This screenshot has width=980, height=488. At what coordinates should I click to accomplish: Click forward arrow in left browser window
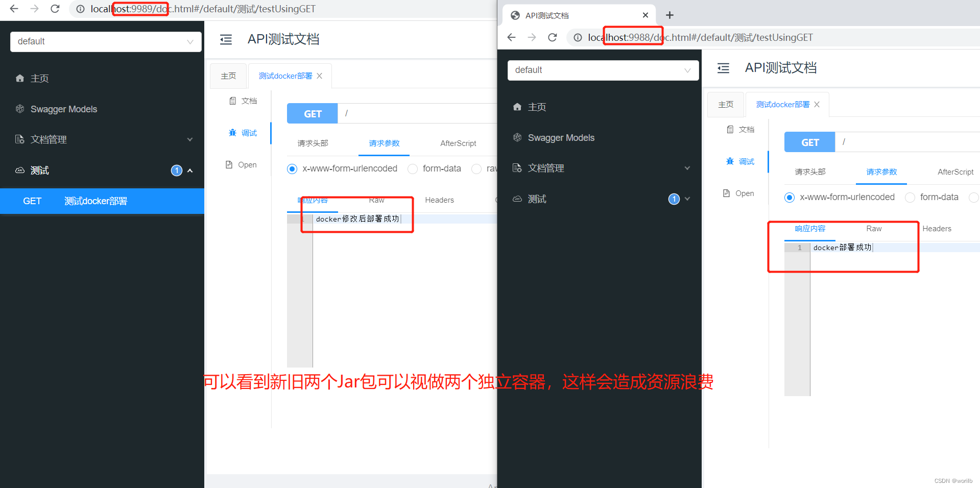click(34, 9)
